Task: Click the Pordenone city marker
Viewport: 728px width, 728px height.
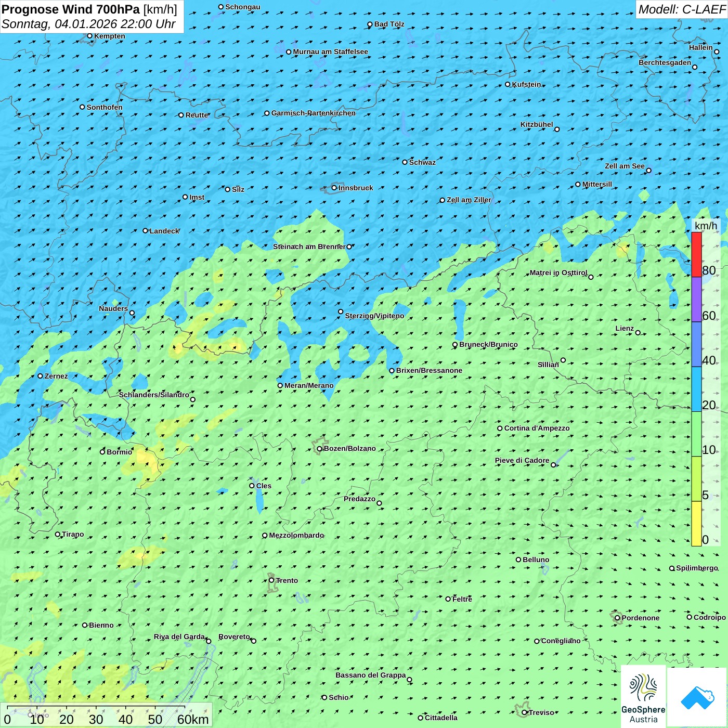Action: (x=618, y=618)
